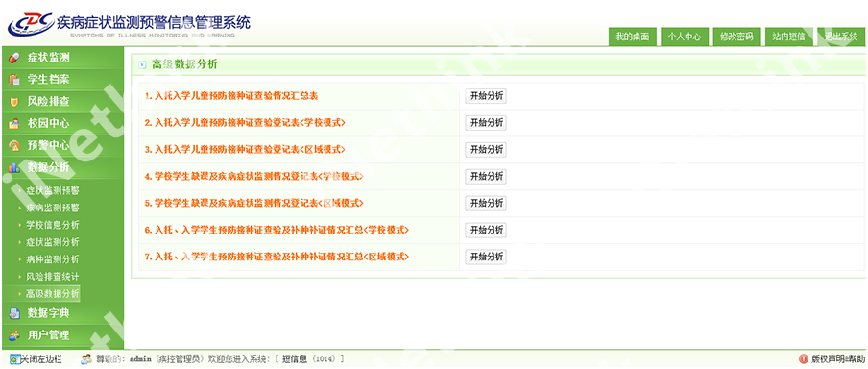Click report title 1. 入托入学儿童预防接种证查验情况汇总表
The height and width of the screenshot is (369, 868).
pyautogui.click(x=231, y=96)
